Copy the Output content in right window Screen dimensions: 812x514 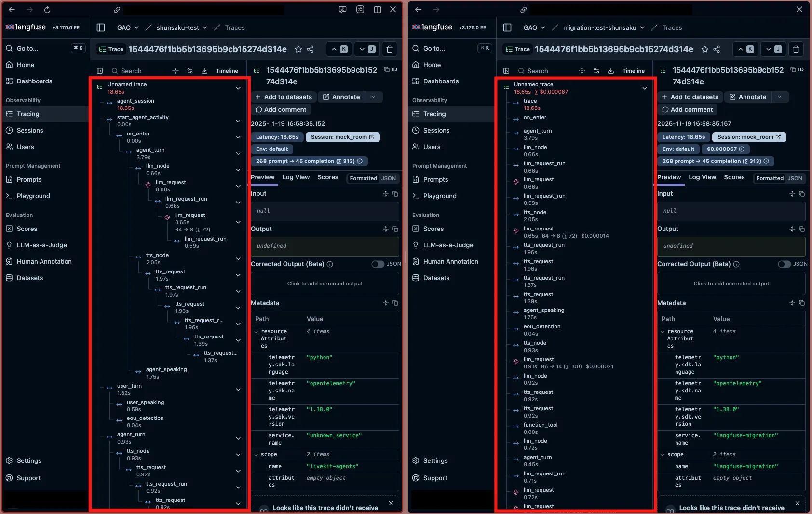pos(802,229)
